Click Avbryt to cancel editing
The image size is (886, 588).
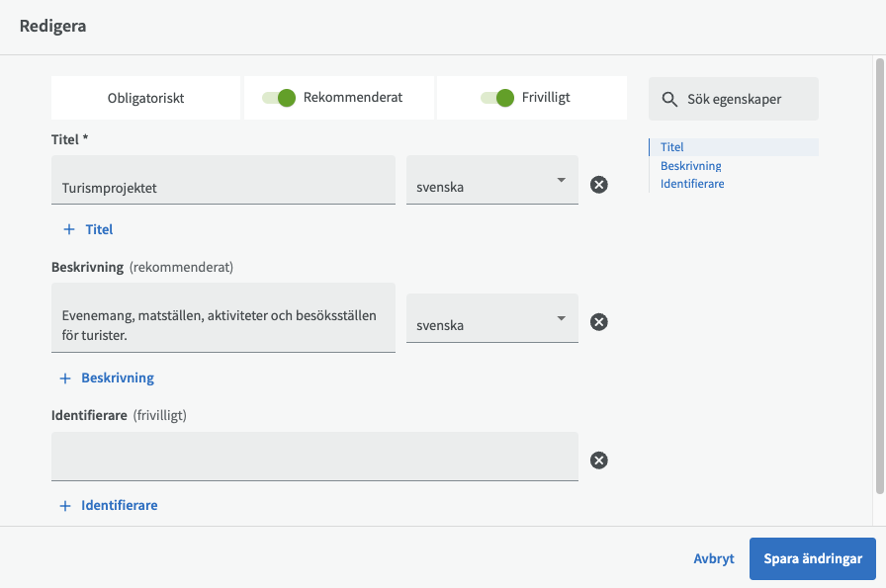pyautogui.click(x=713, y=558)
